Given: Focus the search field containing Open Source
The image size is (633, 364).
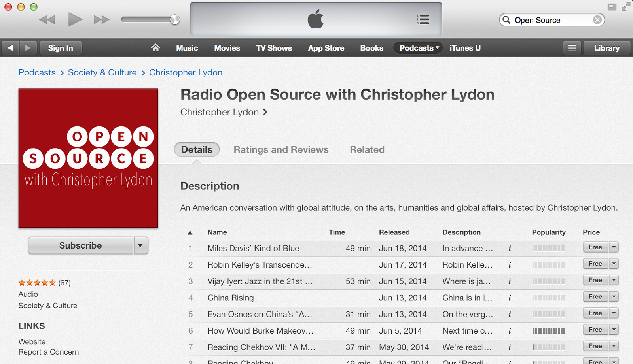Looking at the screenshot, I should click(552, 20).
